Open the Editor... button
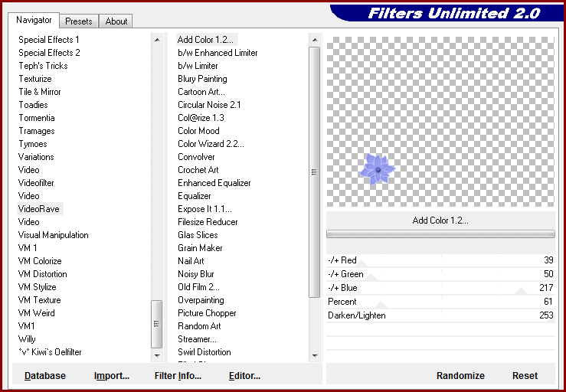Image resolution: width=566 pixels, height=392 pixels. pyautogui.click(x=244, y=376)
